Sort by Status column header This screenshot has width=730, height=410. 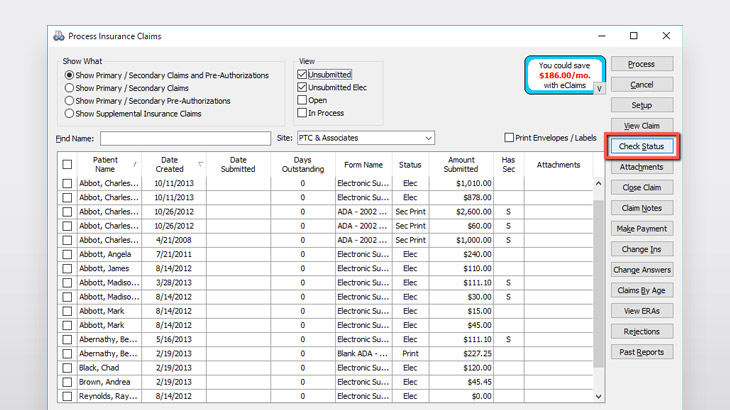(410, 164)
